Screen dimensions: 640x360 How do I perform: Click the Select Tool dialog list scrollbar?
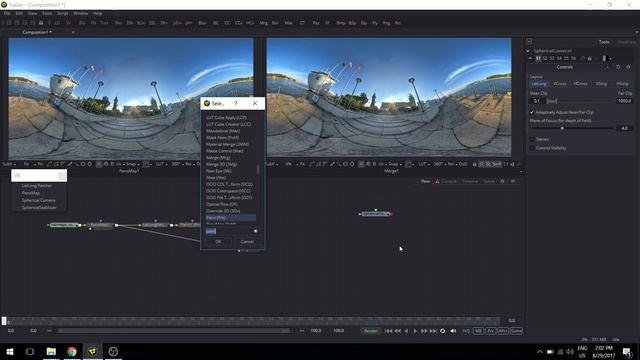(x=258, y=169)
